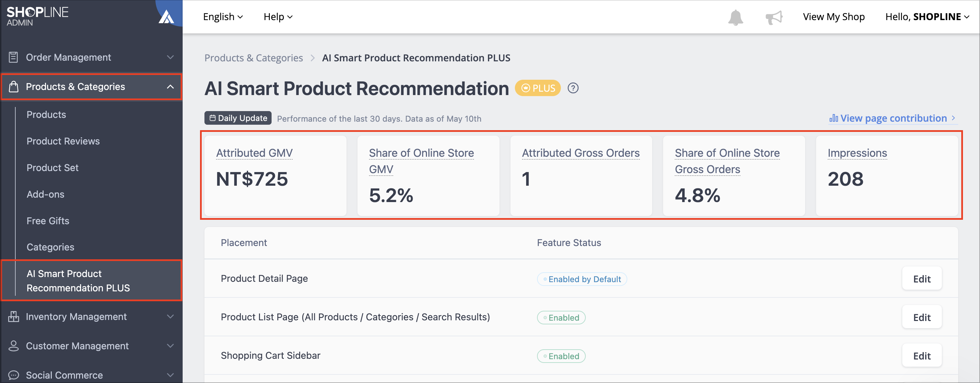980x383 pixels.
Task: Click the NT$725 value
Action: (252, 179)
